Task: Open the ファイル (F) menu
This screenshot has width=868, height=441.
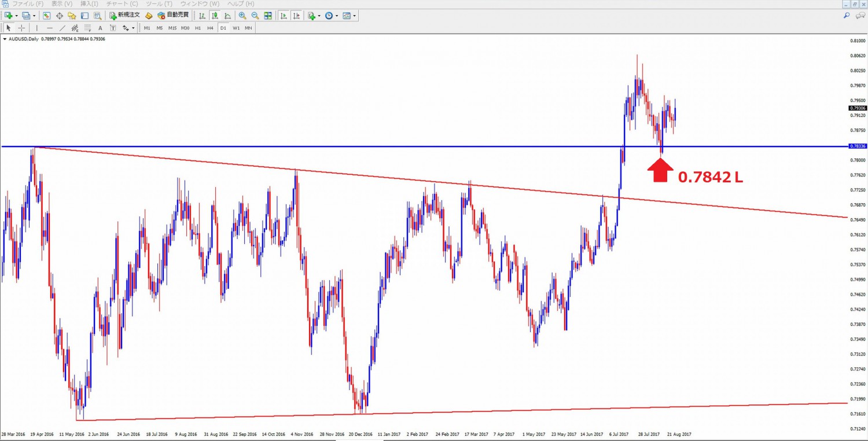Action: tap(28, 4)
